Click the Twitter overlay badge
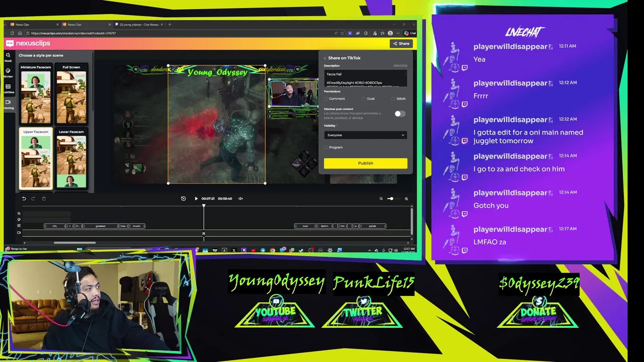This screenshot has width=644, height=362. pyautogui.click(x=362, y=311)
